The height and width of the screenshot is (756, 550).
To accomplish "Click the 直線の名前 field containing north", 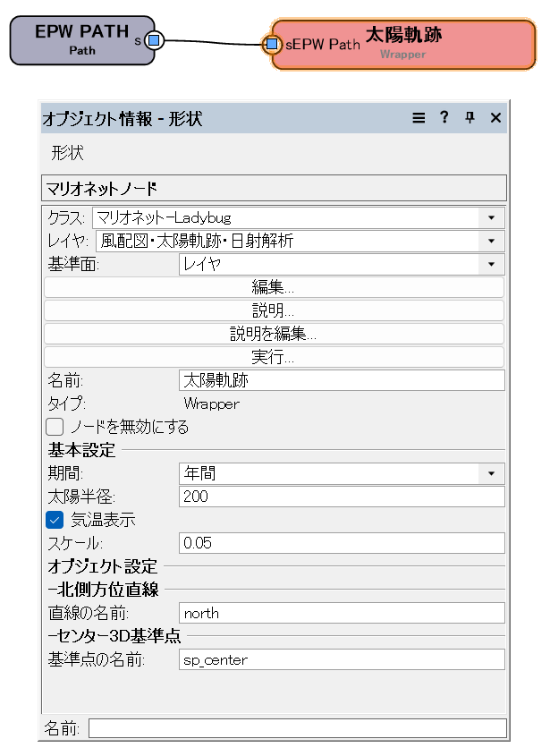I will pos(342,613).
